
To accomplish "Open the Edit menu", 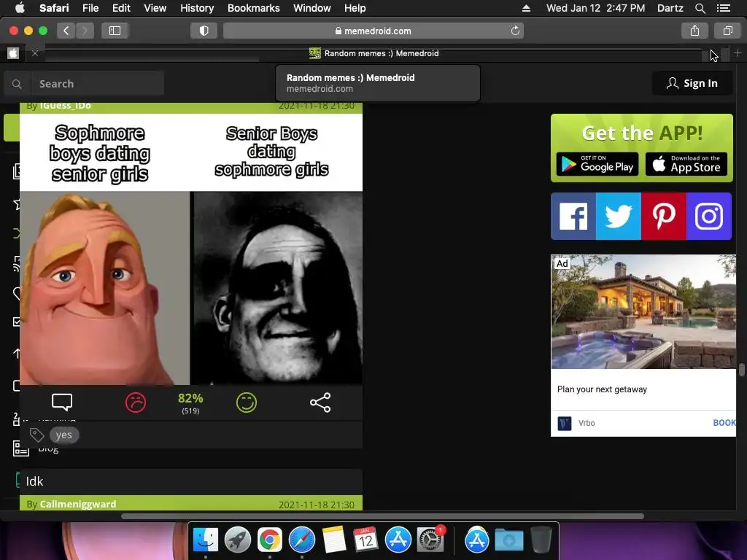I will click(121, 8).
